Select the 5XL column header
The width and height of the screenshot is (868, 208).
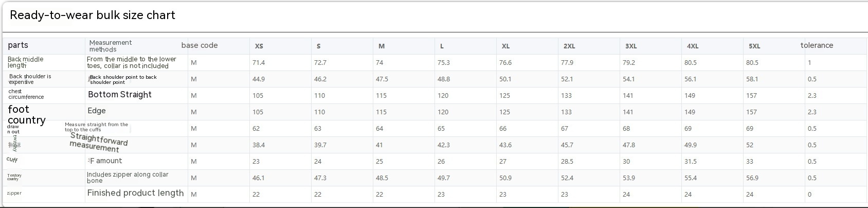(754, 46)
